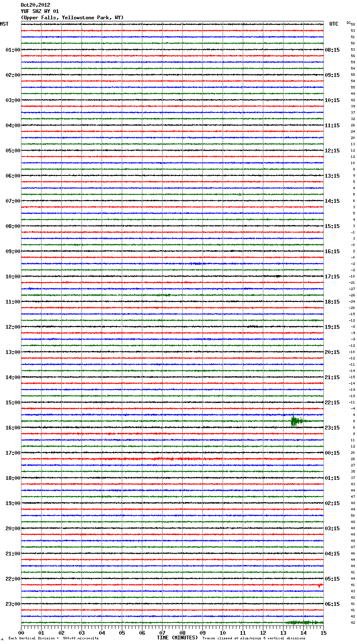Click the MST column header
This screenshot has width=357, height=644.
[4, 24]
